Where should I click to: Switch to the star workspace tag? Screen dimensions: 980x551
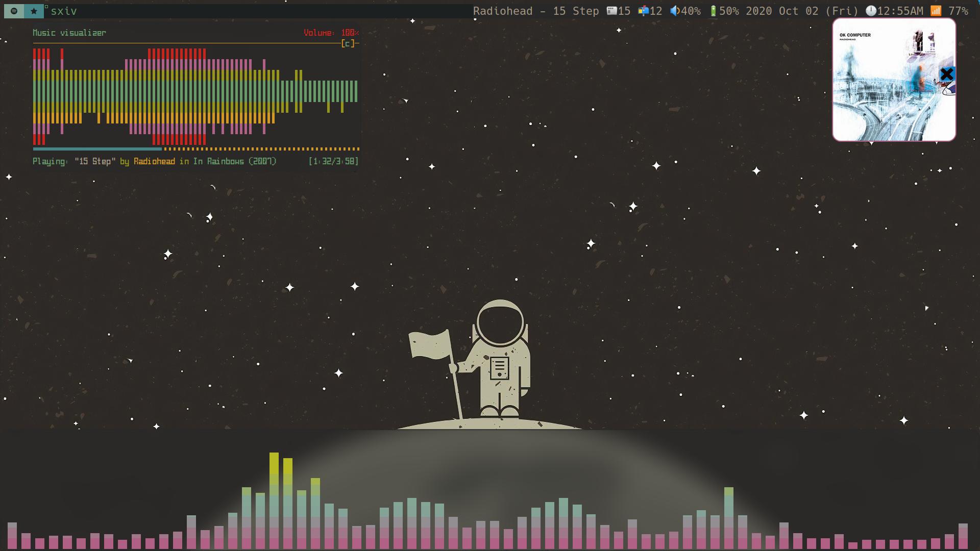[x=34, y=11]
